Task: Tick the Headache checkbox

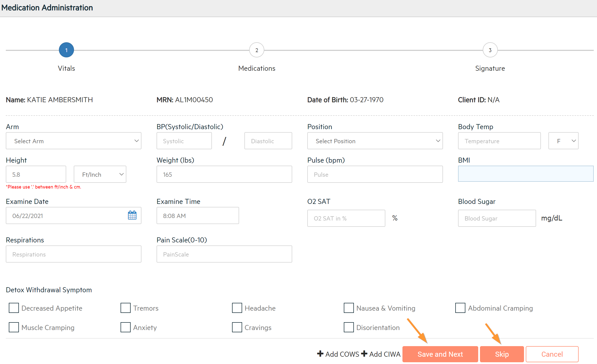Action: coord(237,308)
